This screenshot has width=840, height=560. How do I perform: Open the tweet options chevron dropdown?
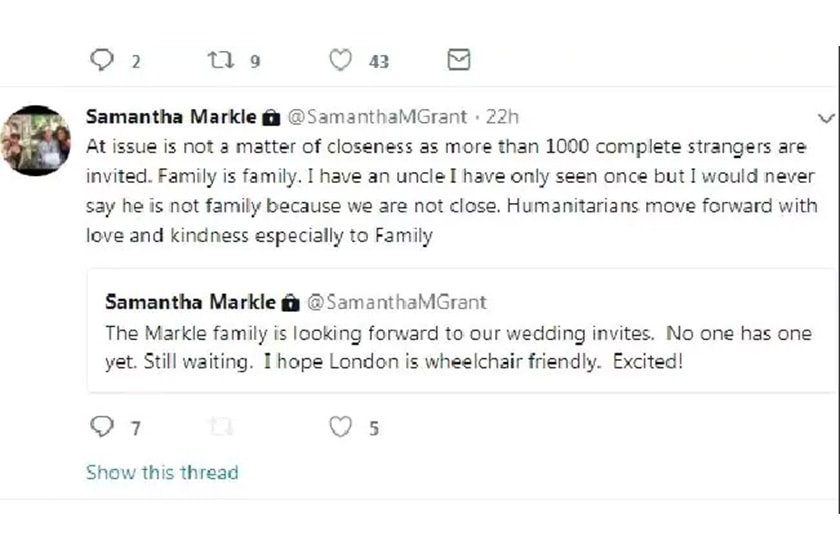tap(825, 116)
